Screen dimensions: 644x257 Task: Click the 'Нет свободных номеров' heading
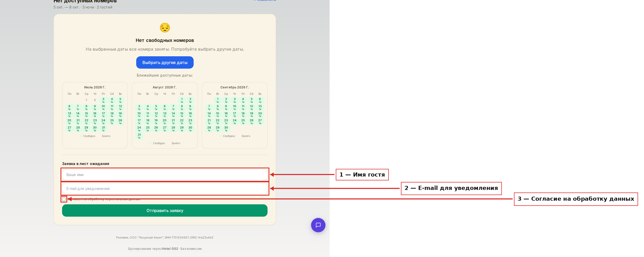coord(165,40)
